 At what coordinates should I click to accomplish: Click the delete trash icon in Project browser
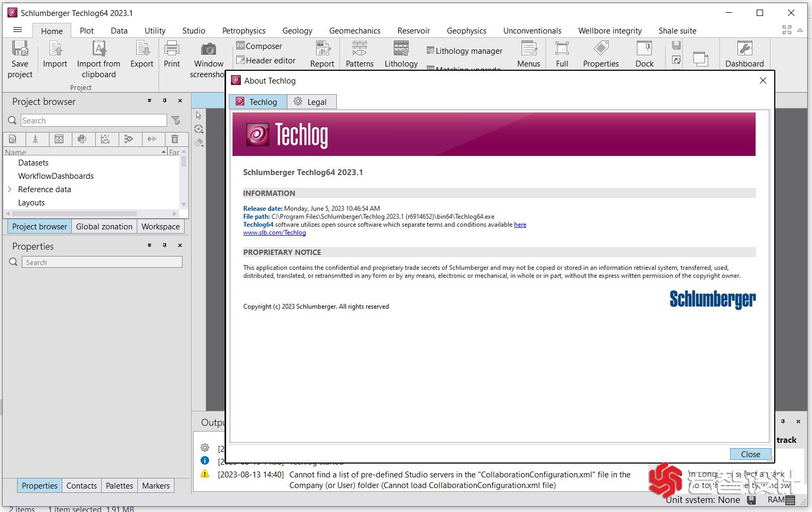point(175,139)
